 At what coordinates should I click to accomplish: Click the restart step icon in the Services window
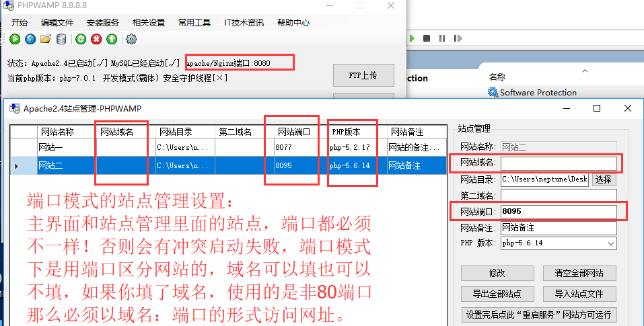pyautogui.click(x=458, y=38)
